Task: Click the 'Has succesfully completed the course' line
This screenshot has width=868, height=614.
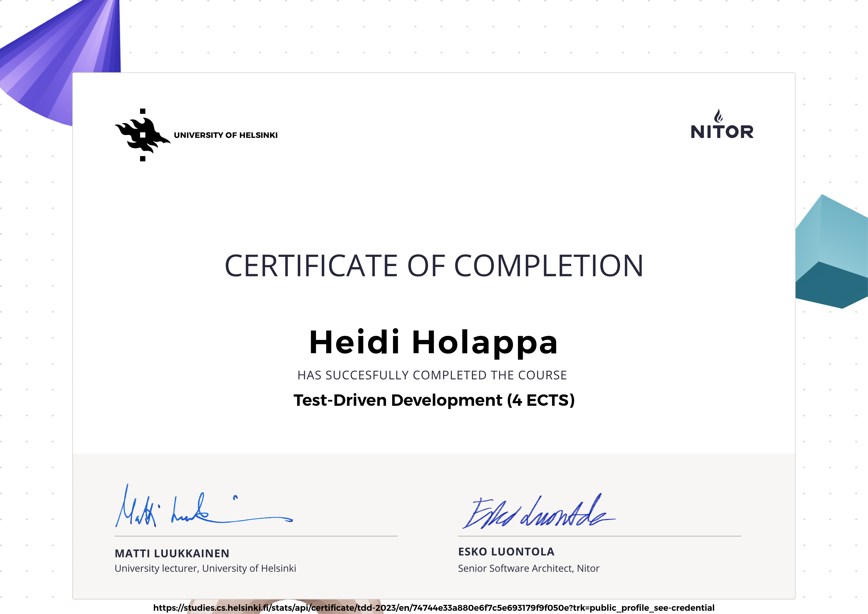Action: [x=432, y=375]
